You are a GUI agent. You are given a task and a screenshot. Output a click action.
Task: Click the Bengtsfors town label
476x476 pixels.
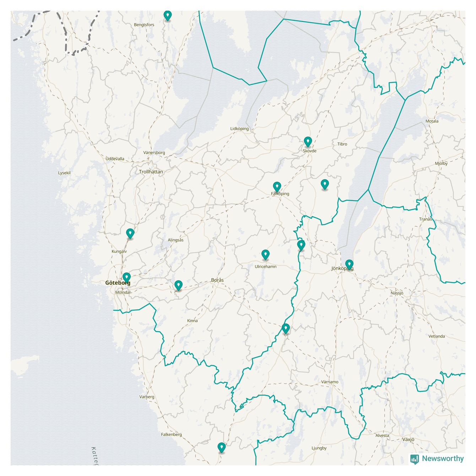[144, 25]
